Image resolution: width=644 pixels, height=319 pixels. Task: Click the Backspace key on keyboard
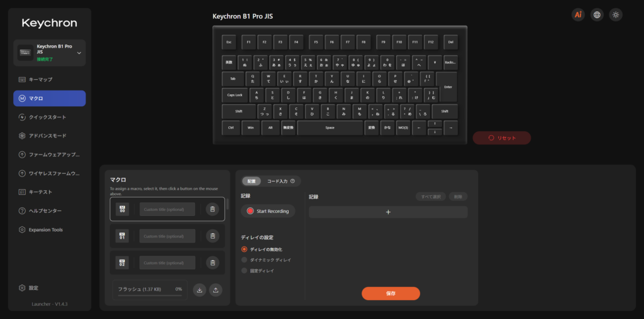[450, 62]
